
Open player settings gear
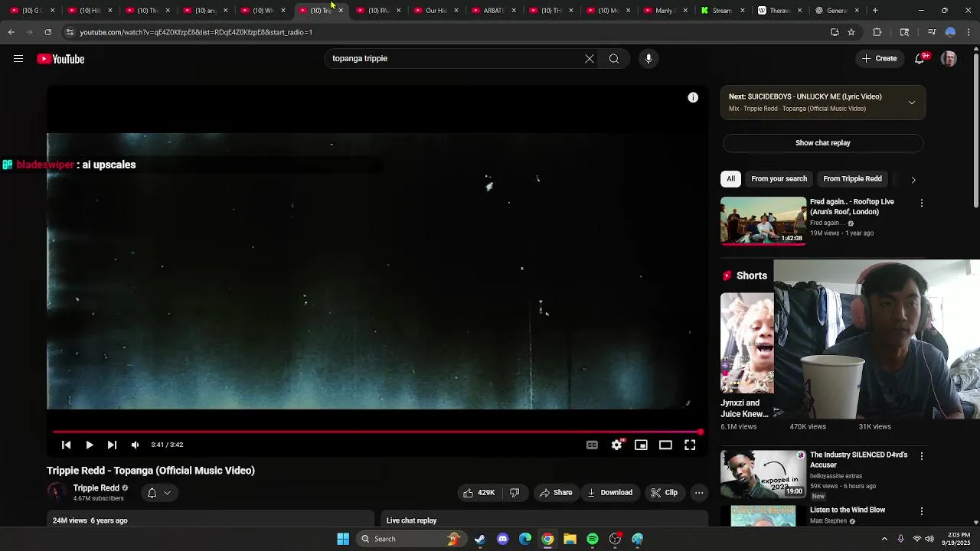tap(616, 445)
